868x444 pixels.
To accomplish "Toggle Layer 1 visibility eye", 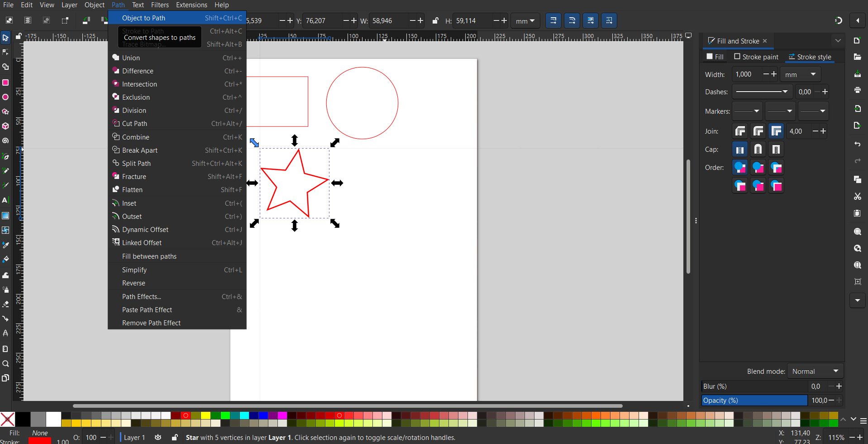I will click(x=158, y=437).
